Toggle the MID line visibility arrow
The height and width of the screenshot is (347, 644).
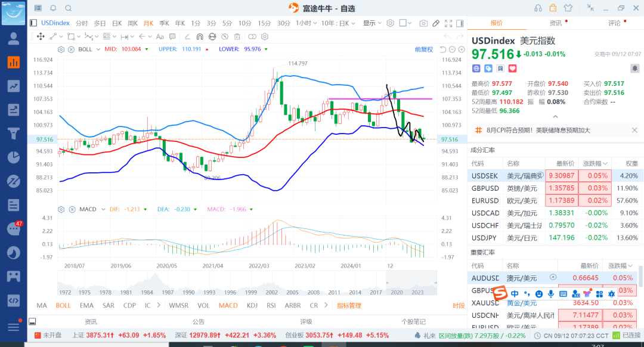(x=147, y=49)
